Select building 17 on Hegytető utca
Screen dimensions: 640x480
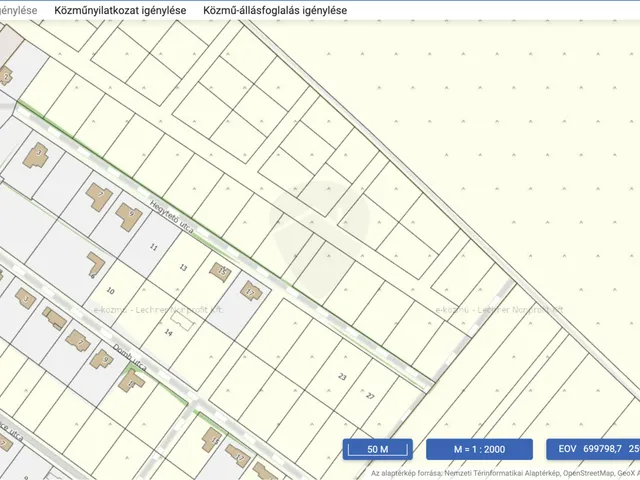[x=252, y=292]
